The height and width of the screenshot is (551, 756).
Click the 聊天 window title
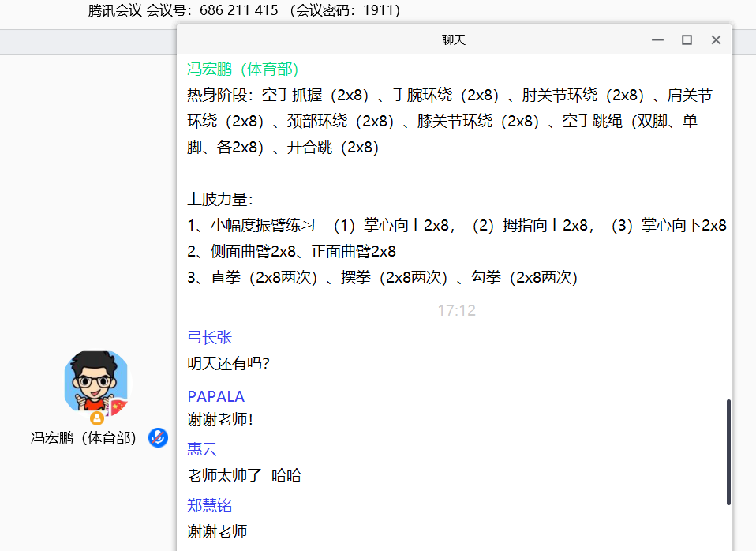(454, 40)
